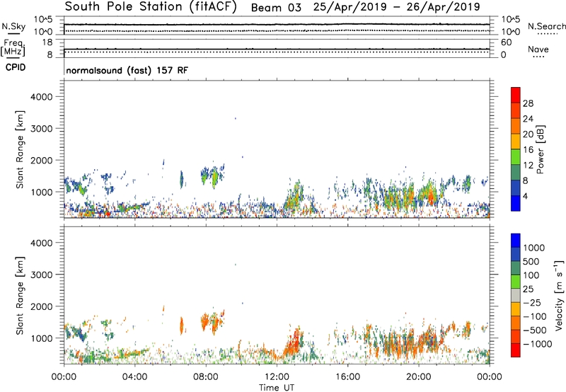Viewport: 566px width, 392px height.
Task: Click the "12:00" time tick label
Action: [x=277, y=377]
